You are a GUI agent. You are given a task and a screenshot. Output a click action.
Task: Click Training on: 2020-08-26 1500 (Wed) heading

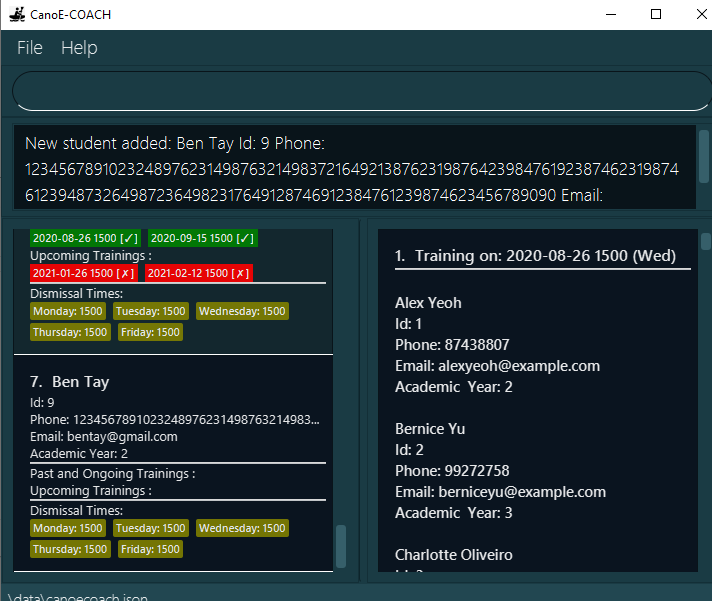(535, 256)
